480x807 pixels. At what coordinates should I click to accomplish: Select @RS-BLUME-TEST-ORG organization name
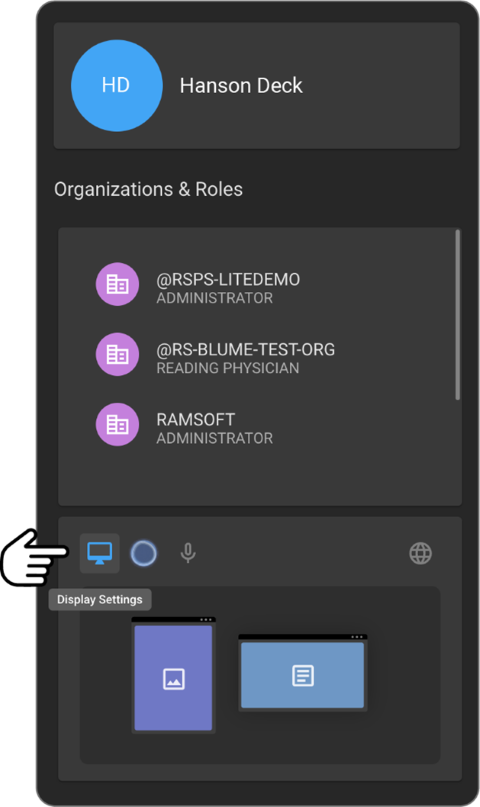tap(245, 349)
